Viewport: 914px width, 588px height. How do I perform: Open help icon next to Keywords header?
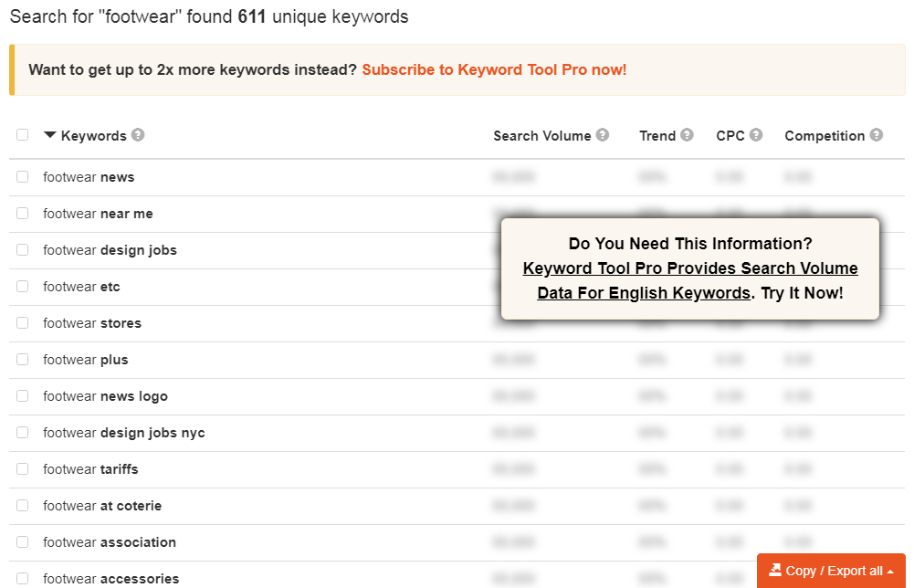(x=138, y=135)
